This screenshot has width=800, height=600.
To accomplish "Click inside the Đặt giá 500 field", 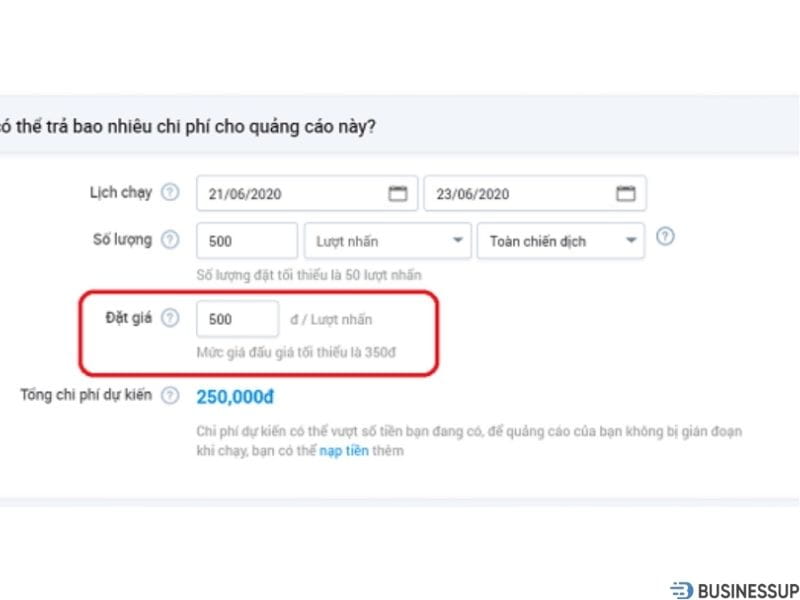I will 237,318.
